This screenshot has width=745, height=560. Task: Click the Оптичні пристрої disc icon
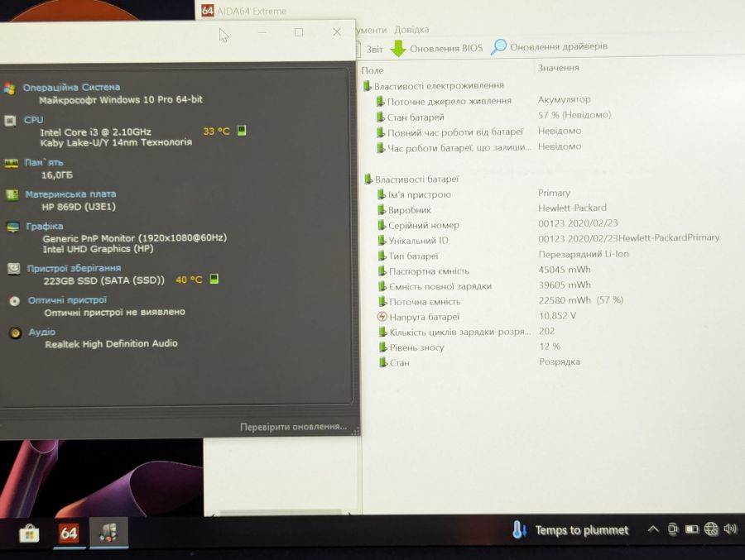(x=15, y=301)
